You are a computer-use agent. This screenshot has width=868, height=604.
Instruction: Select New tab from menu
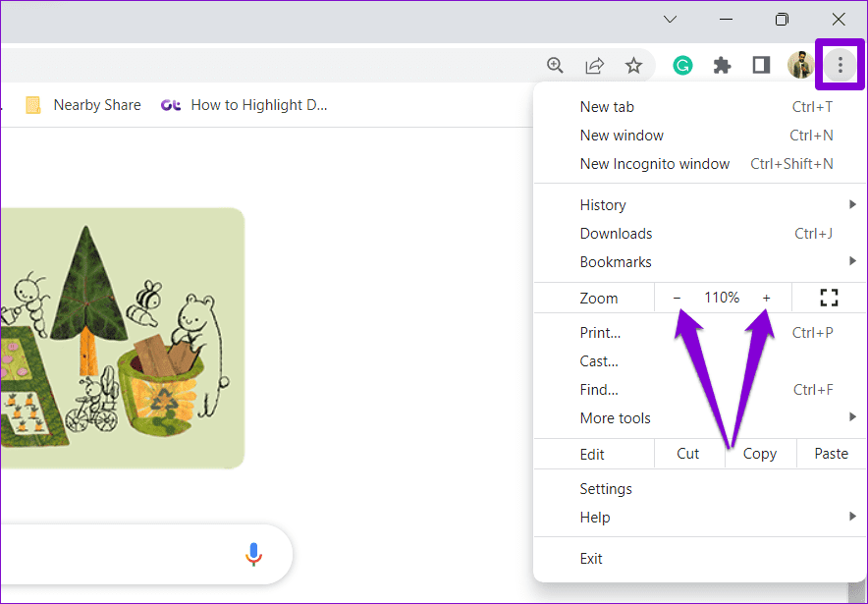[x=700, y=107]
